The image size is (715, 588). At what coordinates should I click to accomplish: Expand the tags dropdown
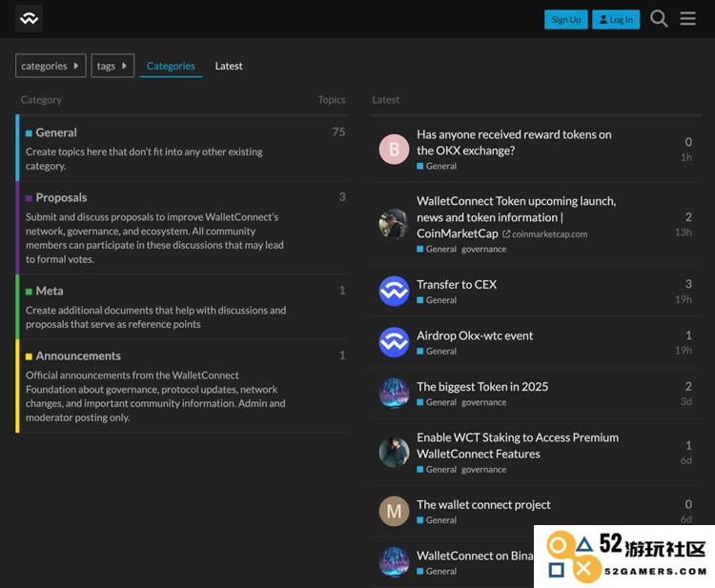[x=112, y=66]
